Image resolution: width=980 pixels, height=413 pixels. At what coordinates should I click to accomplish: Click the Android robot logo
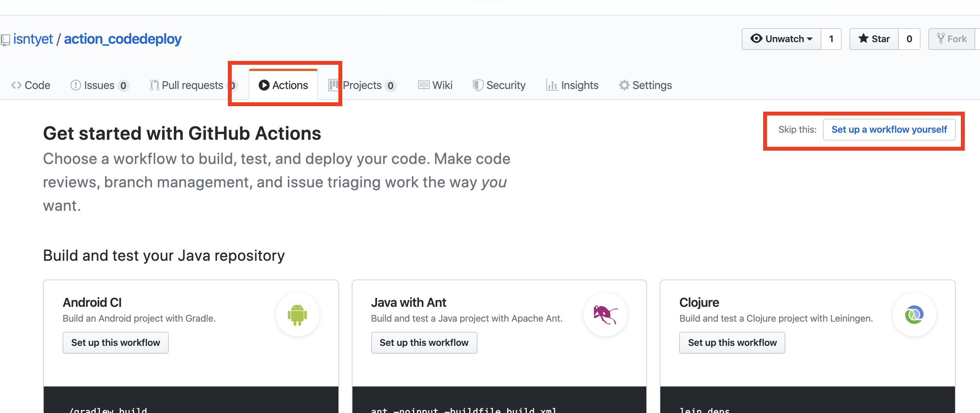297,315
